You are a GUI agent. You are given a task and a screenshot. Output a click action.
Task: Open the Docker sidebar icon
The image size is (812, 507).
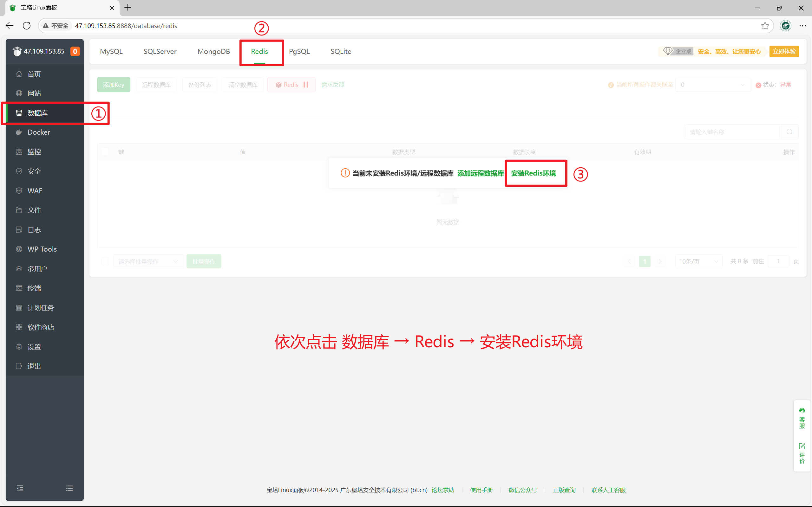coord(19,132)
